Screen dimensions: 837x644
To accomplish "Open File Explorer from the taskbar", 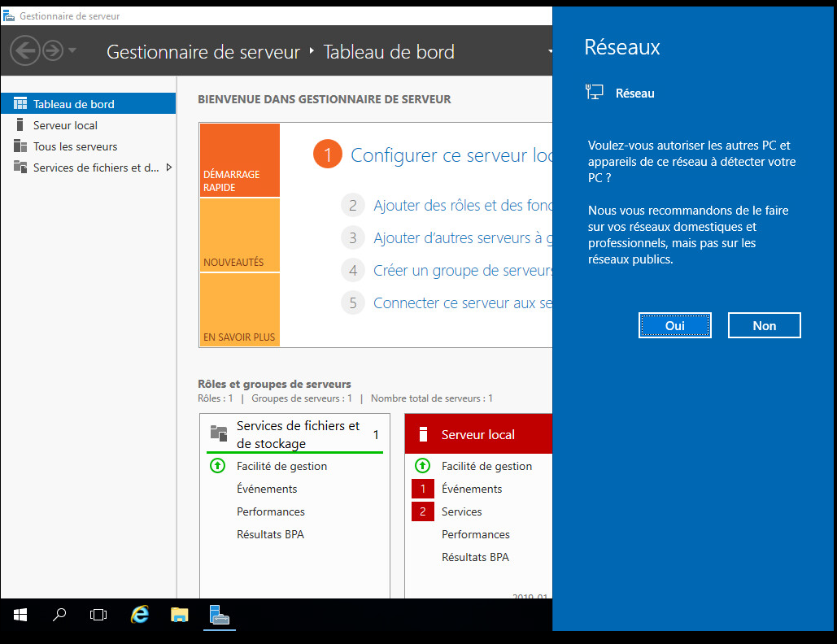I will point(180,615).
